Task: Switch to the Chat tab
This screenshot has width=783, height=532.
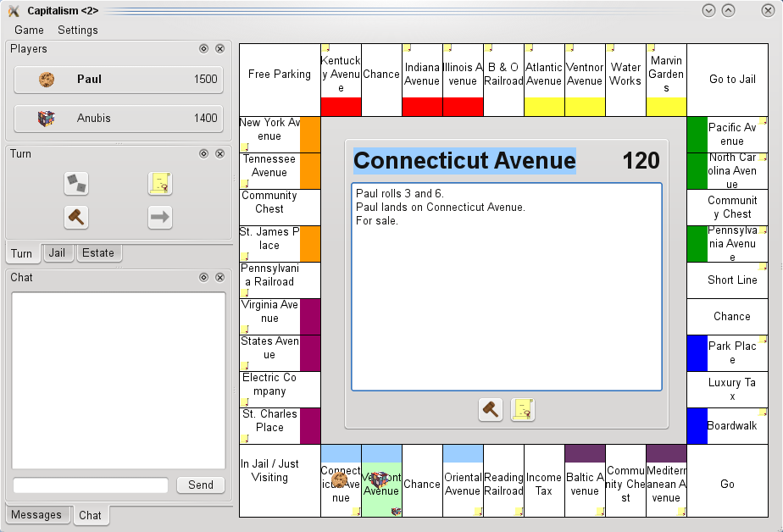Action: [x=90, y=516]
